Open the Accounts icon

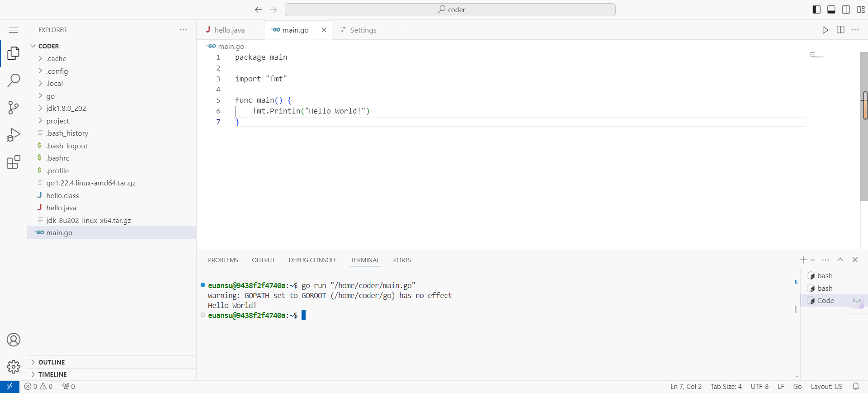pyautogui.click(x=14, y=340)
